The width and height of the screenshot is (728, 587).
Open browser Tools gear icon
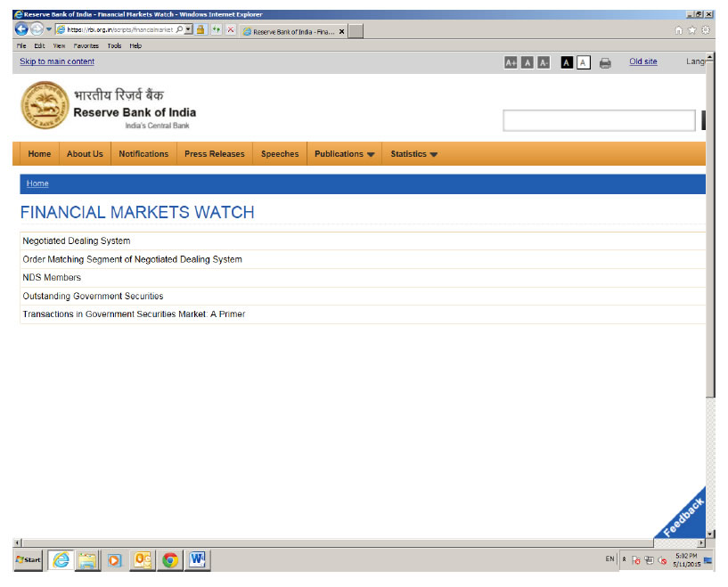706,30
